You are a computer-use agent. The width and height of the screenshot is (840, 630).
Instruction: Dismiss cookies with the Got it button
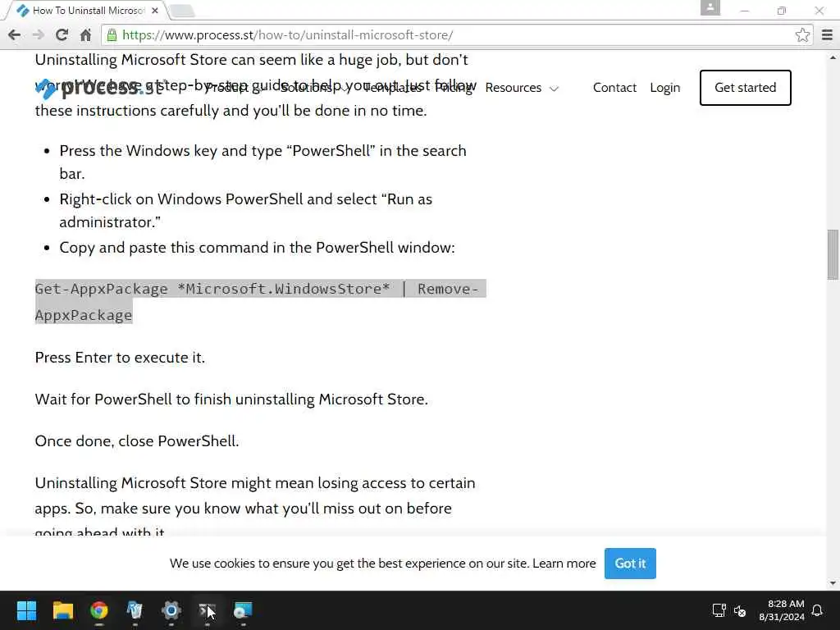click(x=630, y=563)
